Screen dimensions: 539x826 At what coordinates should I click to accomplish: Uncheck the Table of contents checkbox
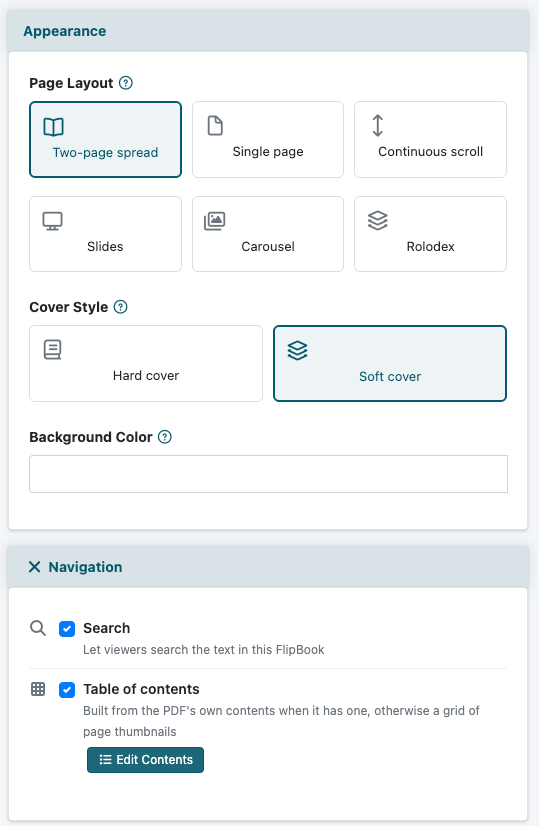tap(67, 690)
